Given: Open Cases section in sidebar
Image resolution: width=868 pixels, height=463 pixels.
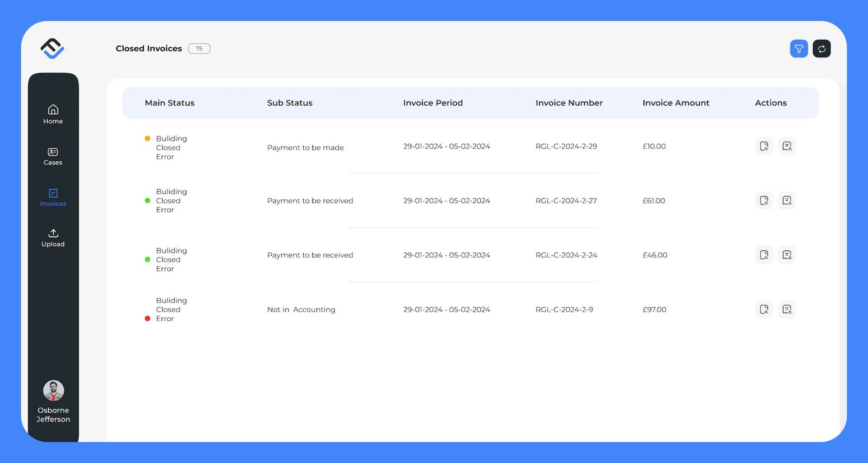Looking at the screenshot, I should [x=53, y=156].
